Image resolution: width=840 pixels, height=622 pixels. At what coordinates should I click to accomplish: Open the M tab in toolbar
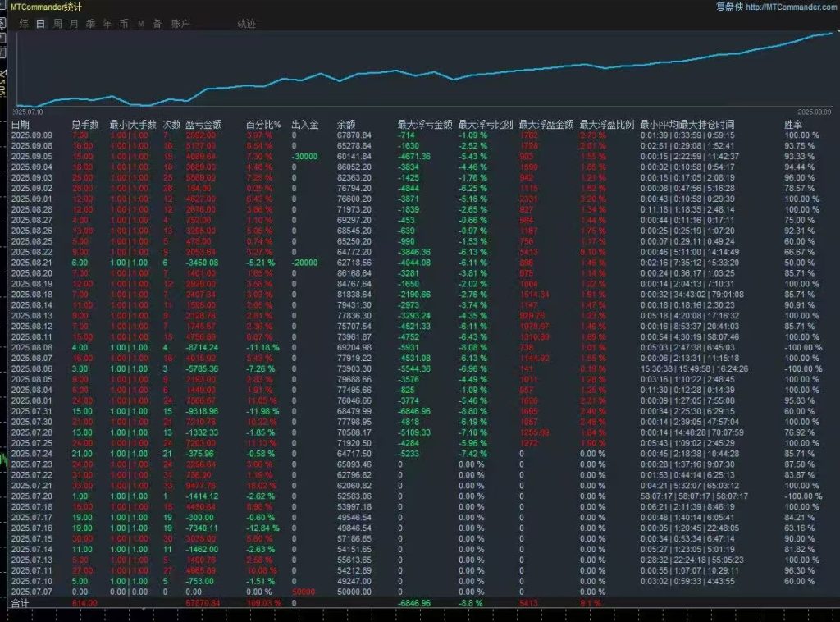(x=140, y=24)
